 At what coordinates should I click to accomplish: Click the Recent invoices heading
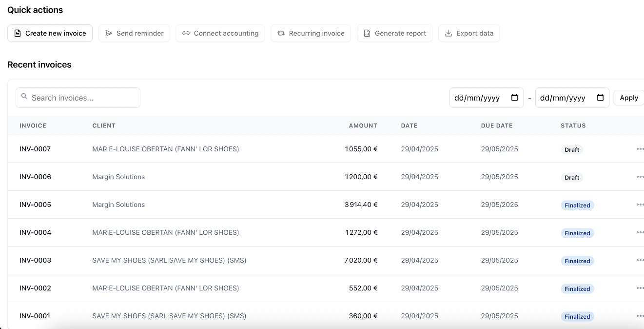(x=39, y=64)
